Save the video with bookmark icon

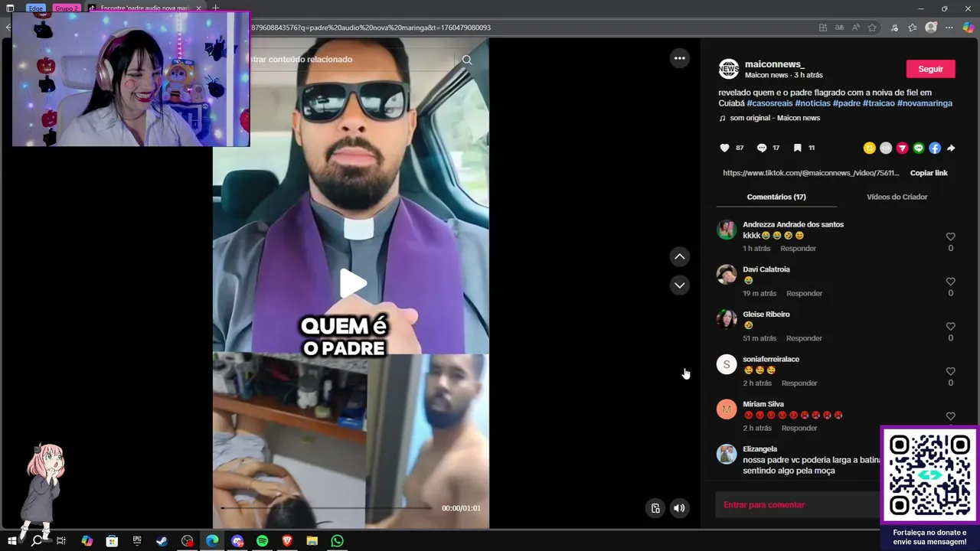point(797,148)
